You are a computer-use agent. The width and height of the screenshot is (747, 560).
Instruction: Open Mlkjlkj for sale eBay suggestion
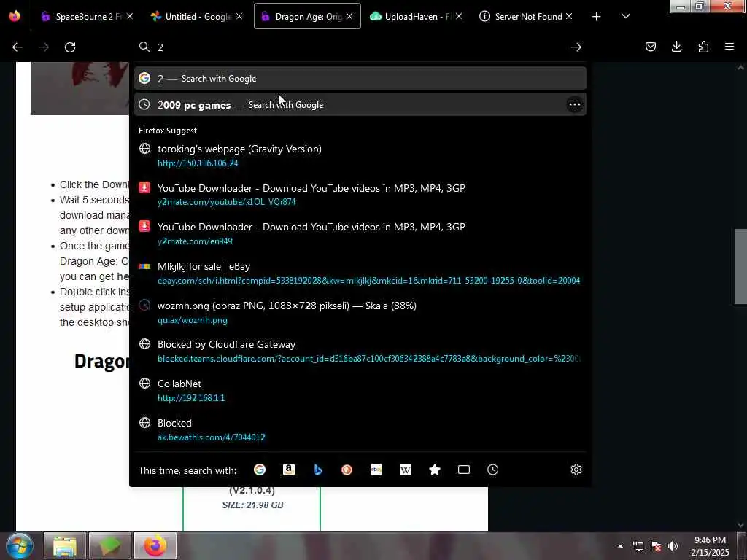click(360, 273)
